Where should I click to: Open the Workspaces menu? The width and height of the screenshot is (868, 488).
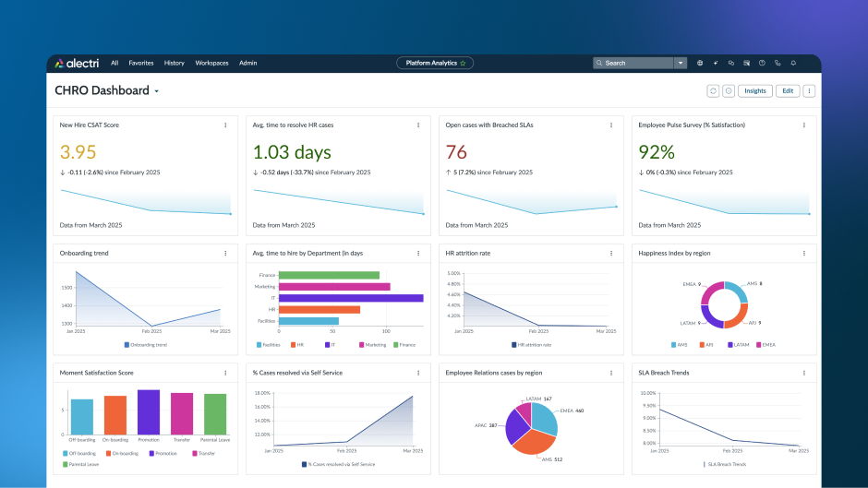(x=211, y=63)
